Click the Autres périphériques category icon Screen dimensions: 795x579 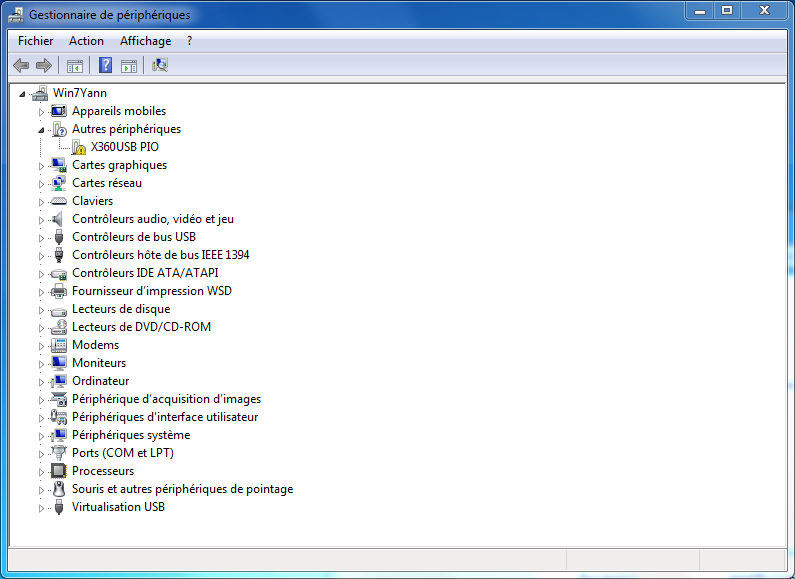pyautogui.click(x=59, y=129)
